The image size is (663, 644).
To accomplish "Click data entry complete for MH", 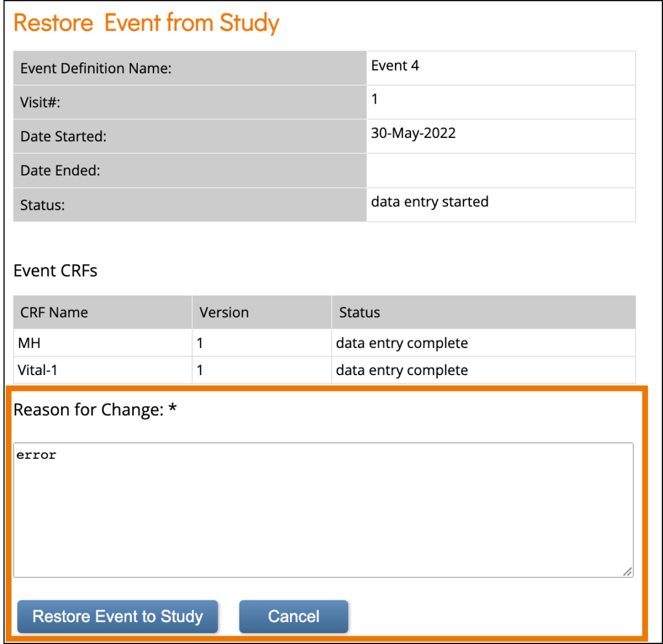I will [x=401, y=343].
